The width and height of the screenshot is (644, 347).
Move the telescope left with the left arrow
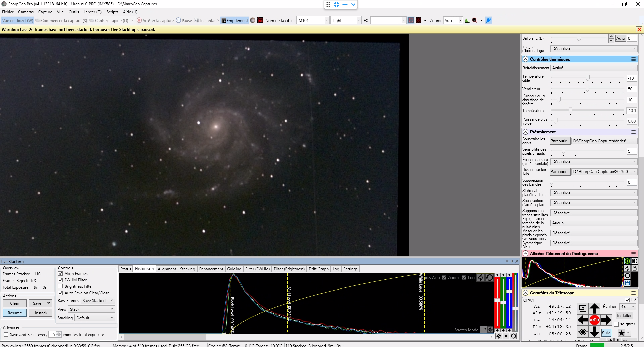[583, 320]
